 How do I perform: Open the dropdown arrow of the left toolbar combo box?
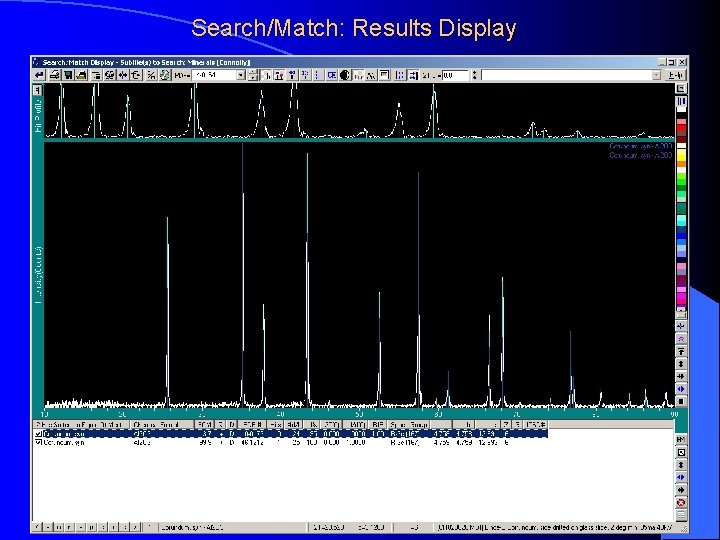(x=241, y=75)
